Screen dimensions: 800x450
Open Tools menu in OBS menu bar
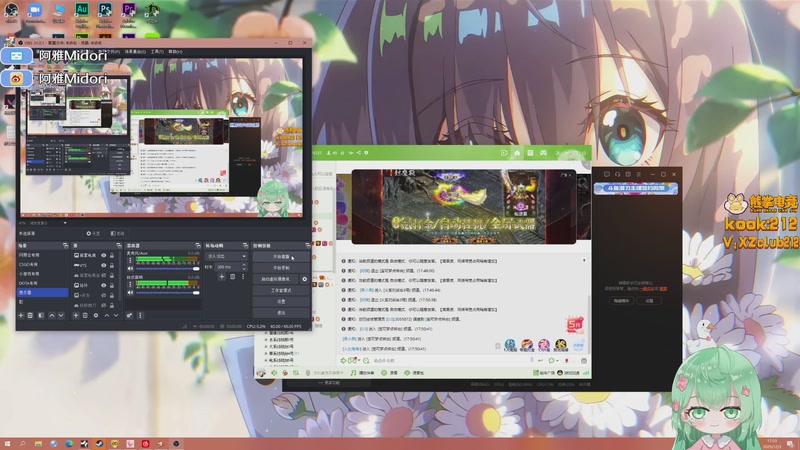157,52
